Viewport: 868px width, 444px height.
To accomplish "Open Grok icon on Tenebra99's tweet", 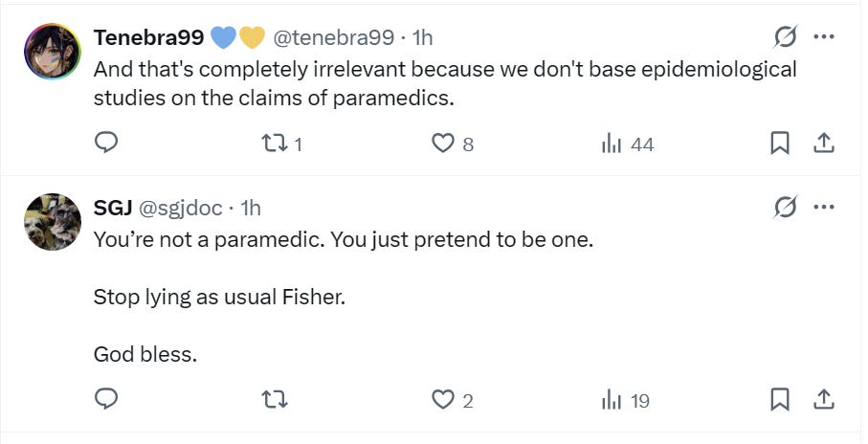I will point(785,37).
